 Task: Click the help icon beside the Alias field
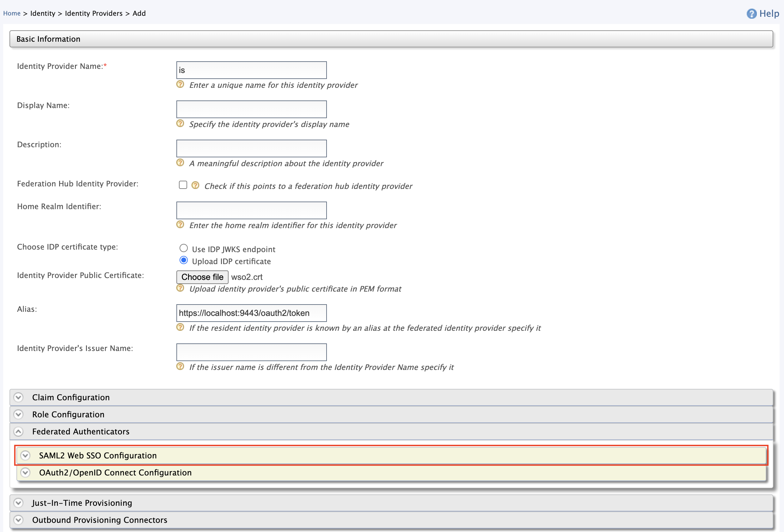(x=180, y=327)
